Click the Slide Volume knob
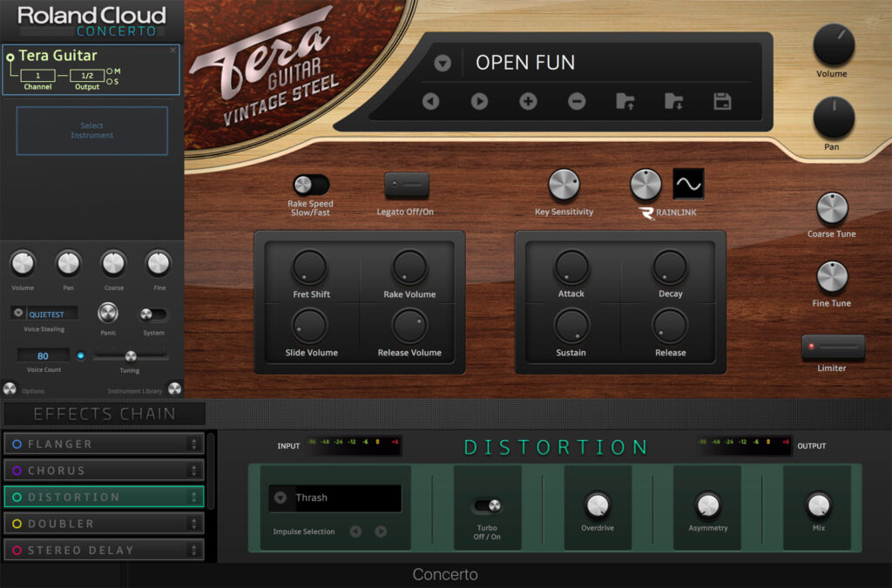This screenshot has width=892, height=588. (309, 326)
